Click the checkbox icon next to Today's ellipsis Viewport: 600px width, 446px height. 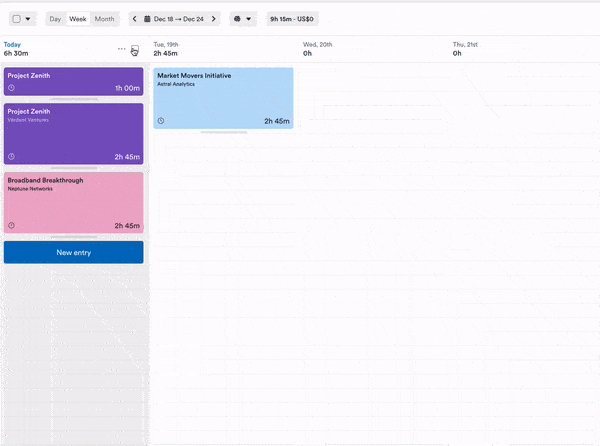[135, 49]
